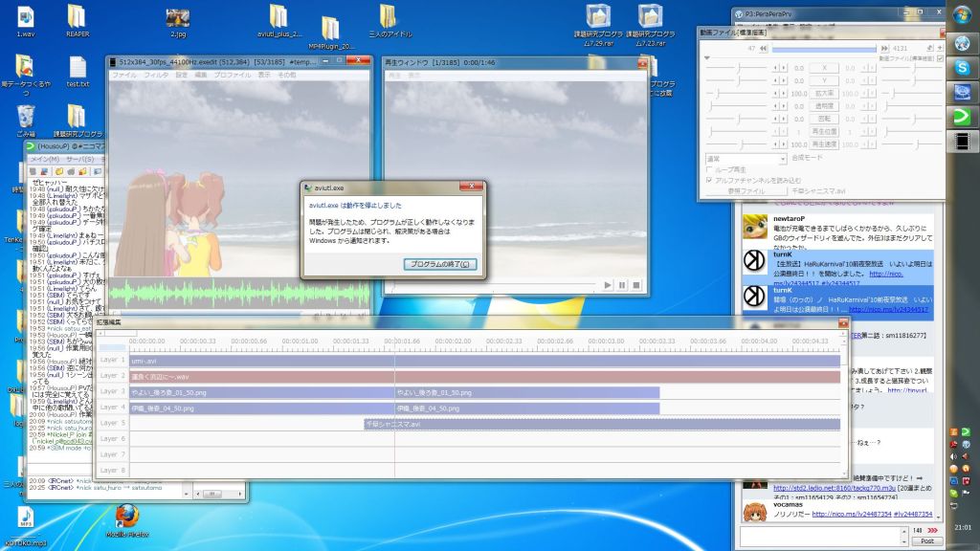Select the 千早シャニスマ.avi clip on Layer 5
Screen dimensions: 980x551
[603, 424]
